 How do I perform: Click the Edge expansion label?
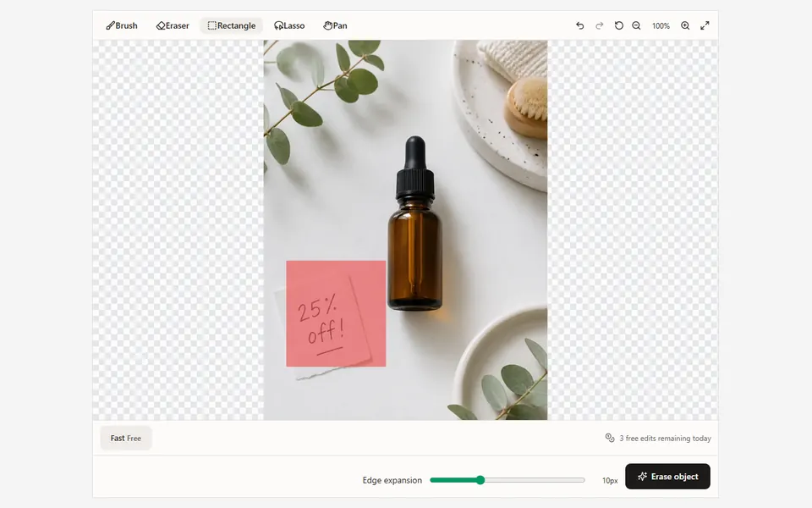392,481
